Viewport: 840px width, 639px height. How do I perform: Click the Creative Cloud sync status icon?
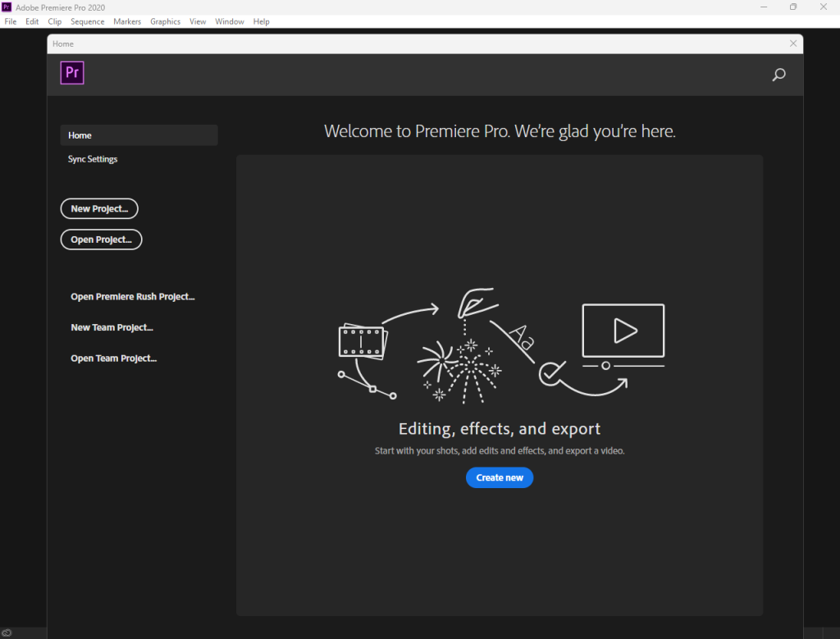point(7,632)
